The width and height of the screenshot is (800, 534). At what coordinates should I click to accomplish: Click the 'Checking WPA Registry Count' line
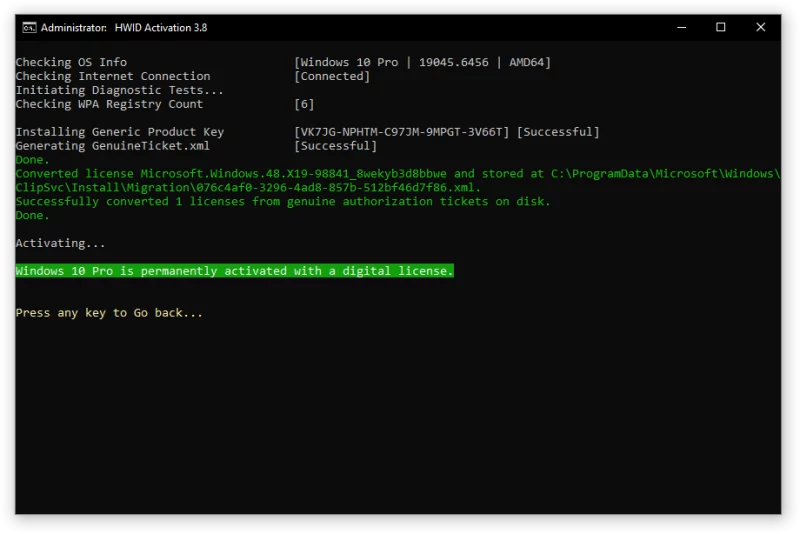pos(109,104)
